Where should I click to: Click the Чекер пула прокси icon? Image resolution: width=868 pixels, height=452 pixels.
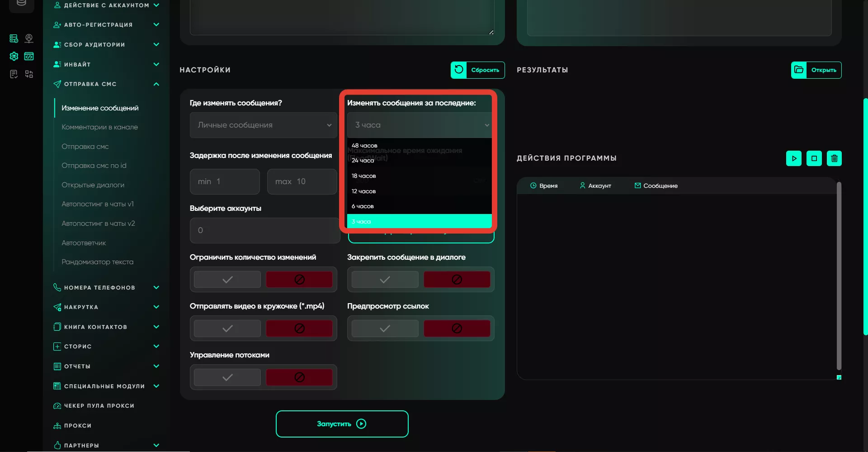click(57, 406)
